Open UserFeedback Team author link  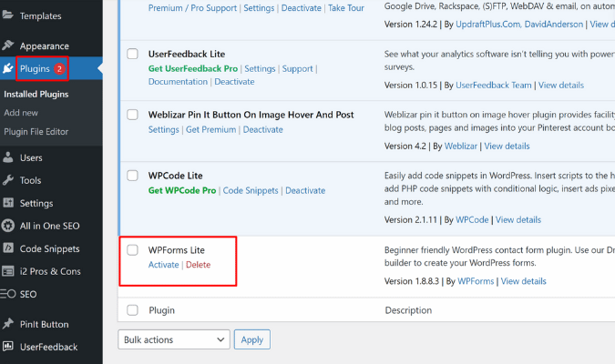tap(494, 85)
